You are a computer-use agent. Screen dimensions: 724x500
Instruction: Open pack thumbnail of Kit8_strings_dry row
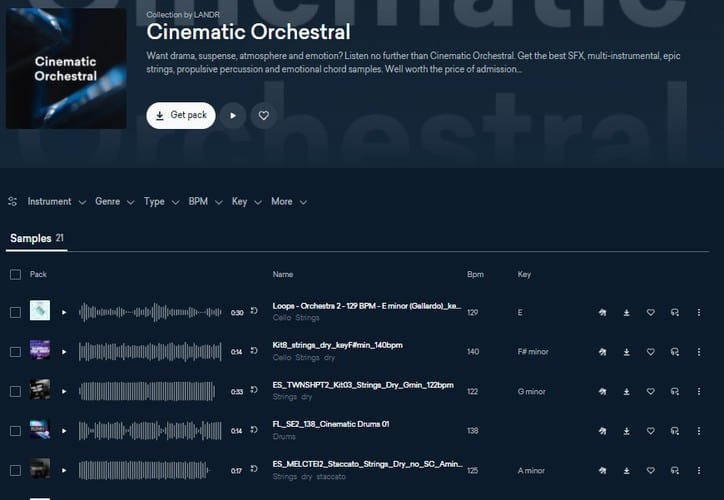point(40,349)
